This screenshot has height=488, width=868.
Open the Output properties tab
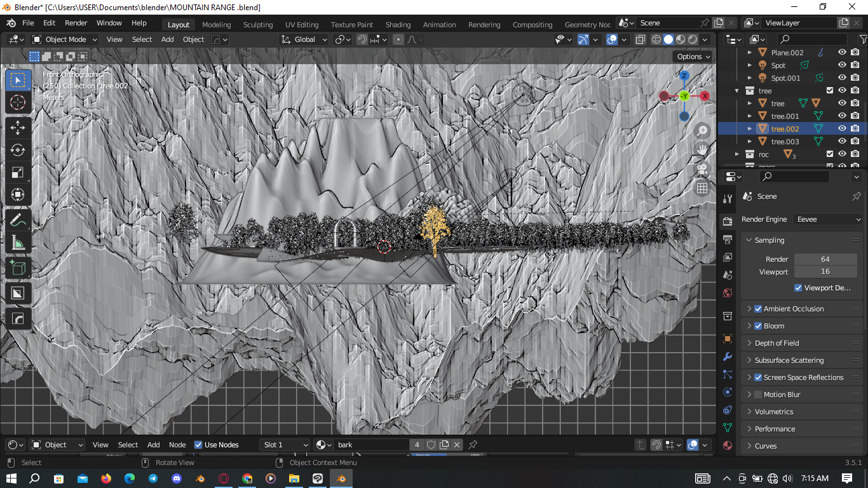coord(728,240)
